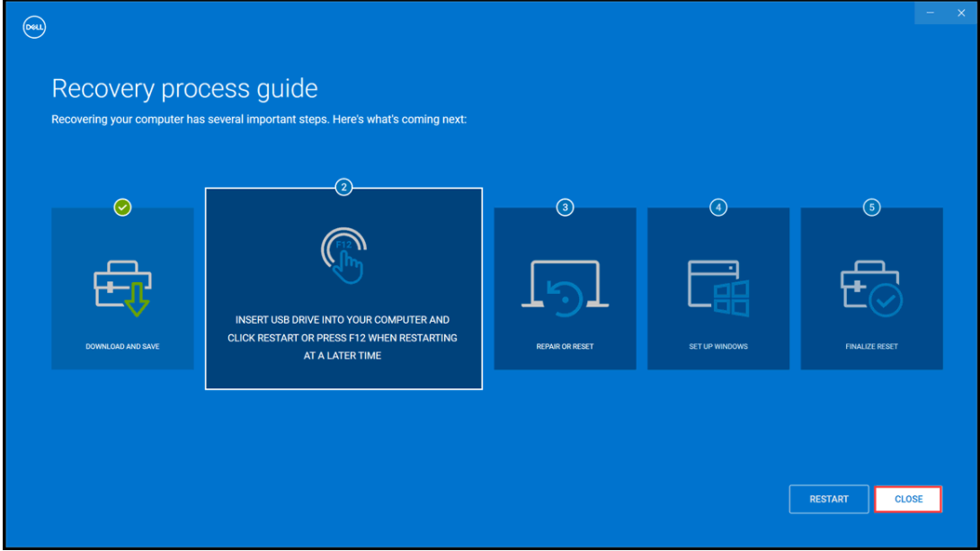
Task: Click the REPAIR OR RESET label
Action: click(565, 346)
